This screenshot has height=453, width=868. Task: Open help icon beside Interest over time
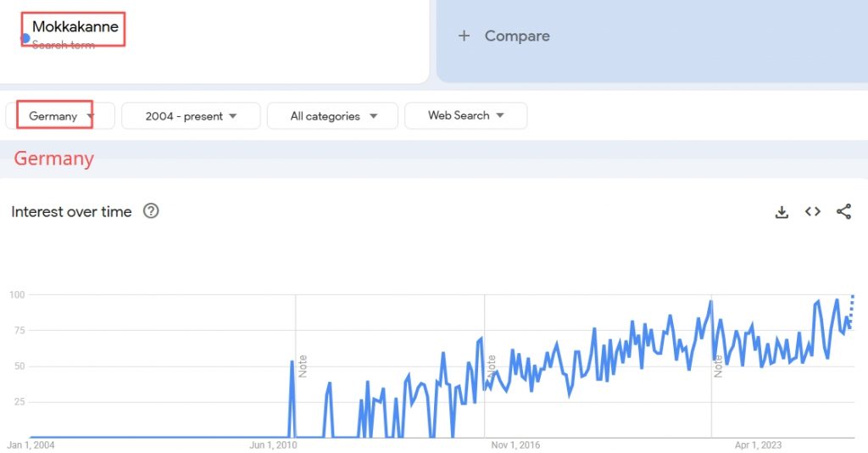151,211
